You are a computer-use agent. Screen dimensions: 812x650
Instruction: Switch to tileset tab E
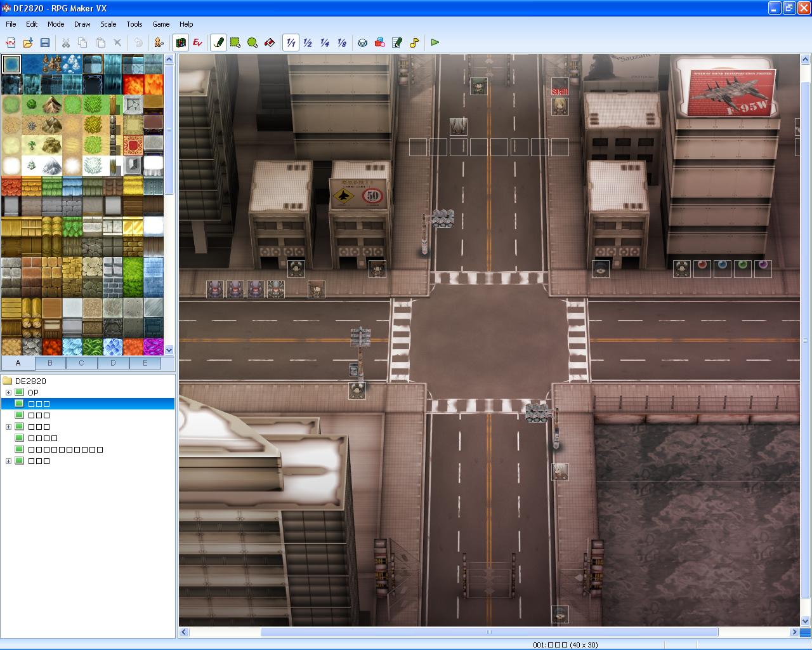click(x=145, y=363)
